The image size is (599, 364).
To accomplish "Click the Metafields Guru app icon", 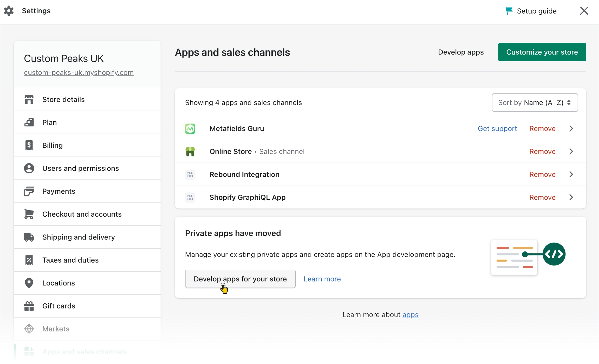I will point(190,129).
